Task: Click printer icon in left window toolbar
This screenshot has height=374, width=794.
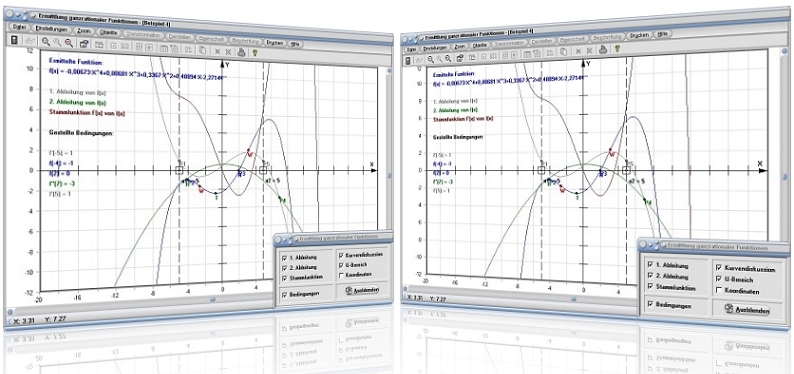Action: (242, 52)
